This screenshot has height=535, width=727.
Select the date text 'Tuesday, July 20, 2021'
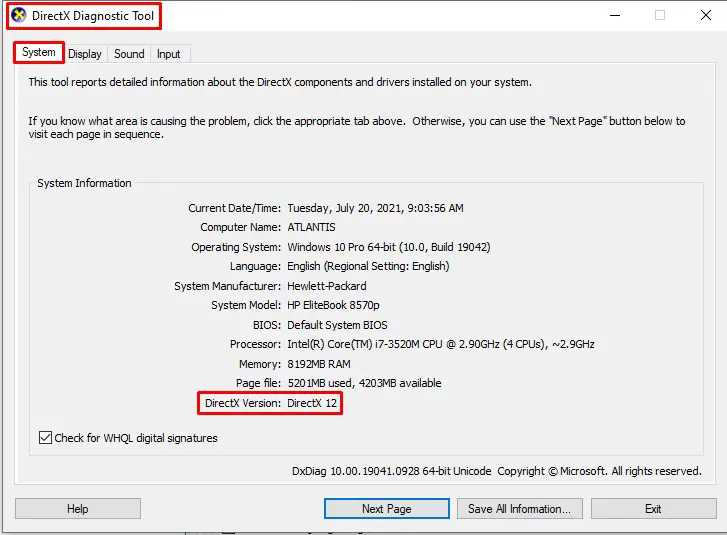(345, 208)
